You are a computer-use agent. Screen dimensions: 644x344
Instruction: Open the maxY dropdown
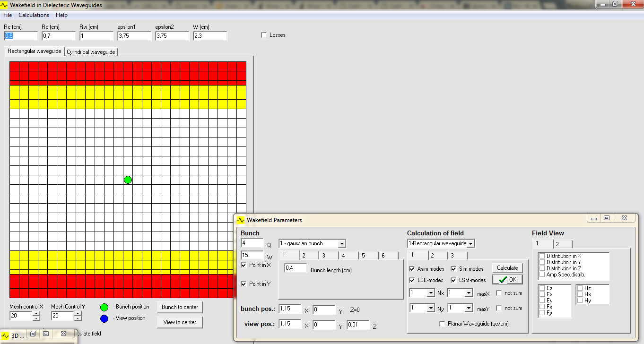tap(469, 308)
